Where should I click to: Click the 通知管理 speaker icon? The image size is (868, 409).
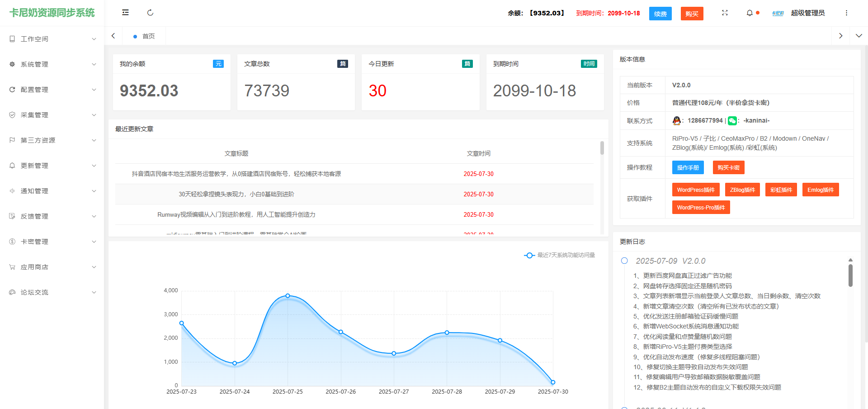click(x=12, y=191)
